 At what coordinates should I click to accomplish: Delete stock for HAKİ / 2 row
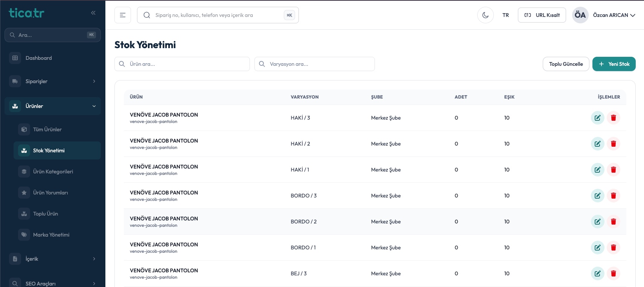(613, 144)
